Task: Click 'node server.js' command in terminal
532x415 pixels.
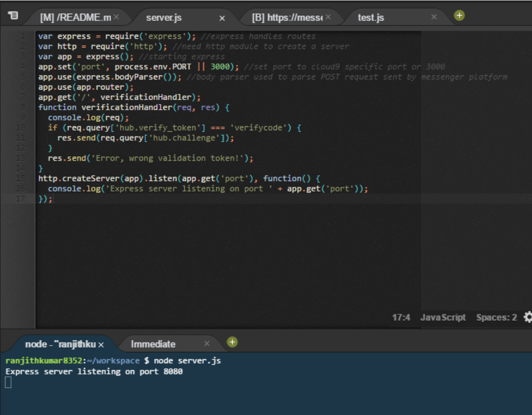Action: click(187, 360)
